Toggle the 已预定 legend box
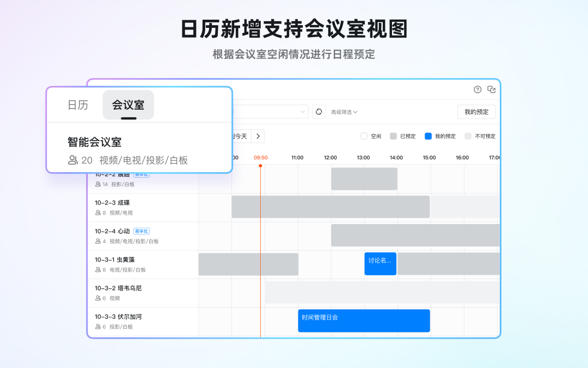Viewport: 588px width, 368px height. tap(394, 136)
